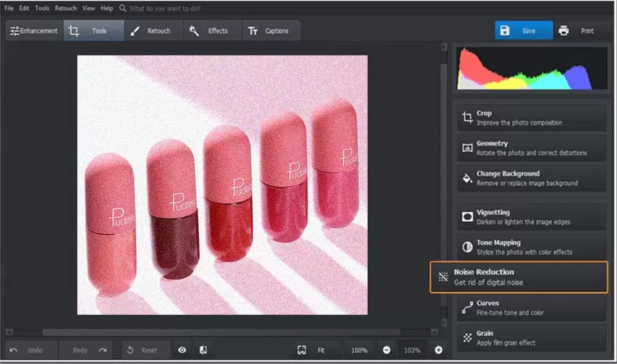Click the Undo button
This screenshot has width=617, height=364.
click(x=31, y=350)
